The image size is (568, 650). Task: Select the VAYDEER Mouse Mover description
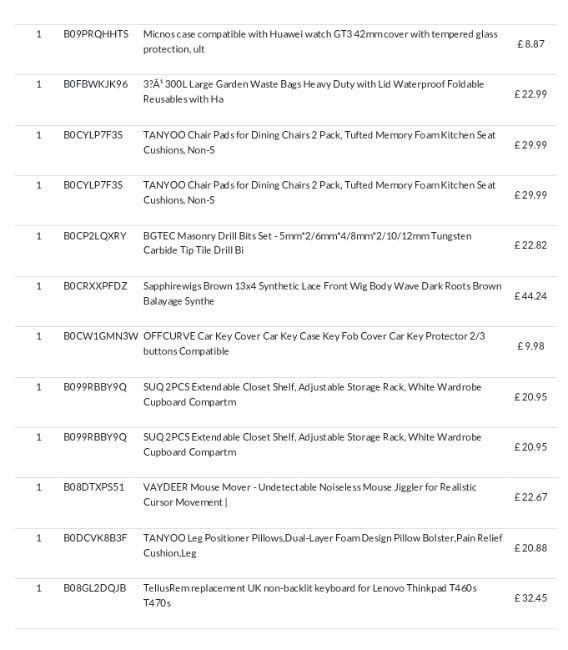[x=310, y=495]
